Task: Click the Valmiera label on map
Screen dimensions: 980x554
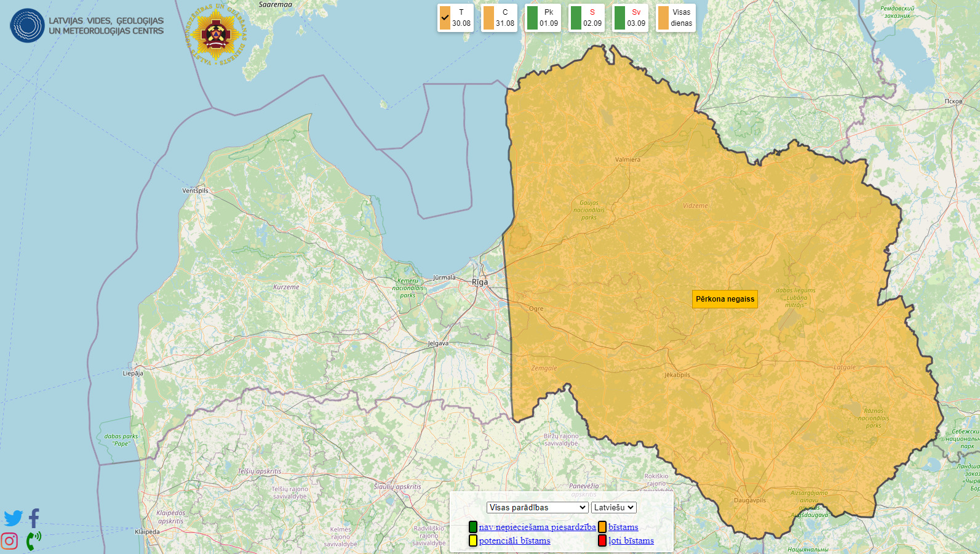Action: click(627, 159)
